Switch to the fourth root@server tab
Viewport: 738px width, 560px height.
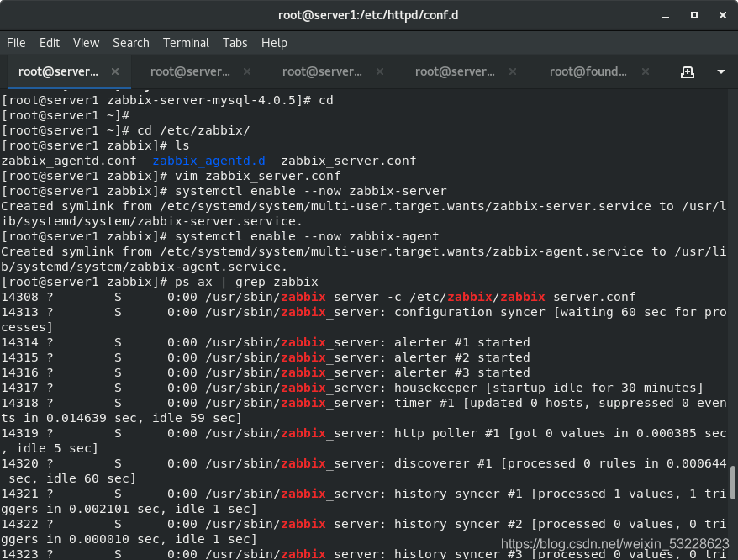click(455, 71)
